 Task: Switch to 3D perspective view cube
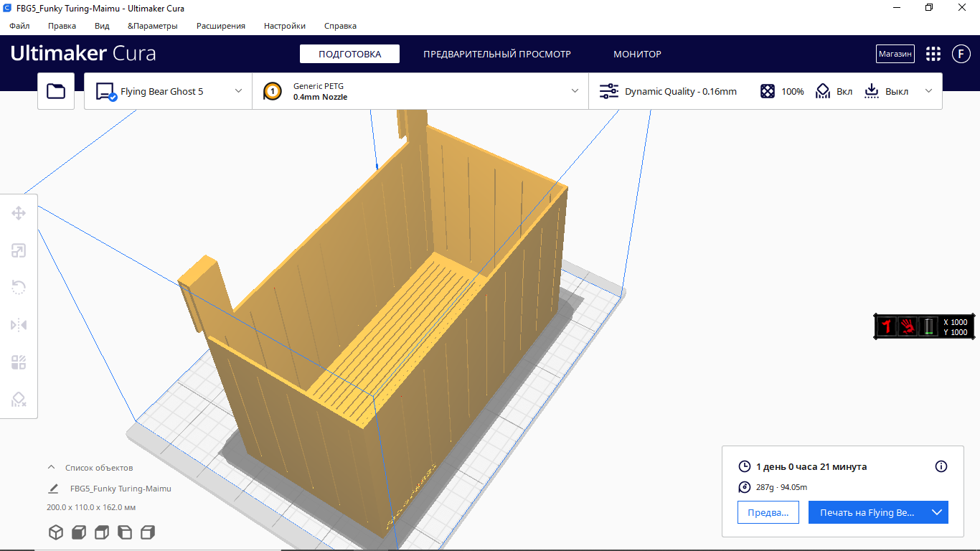55,532
